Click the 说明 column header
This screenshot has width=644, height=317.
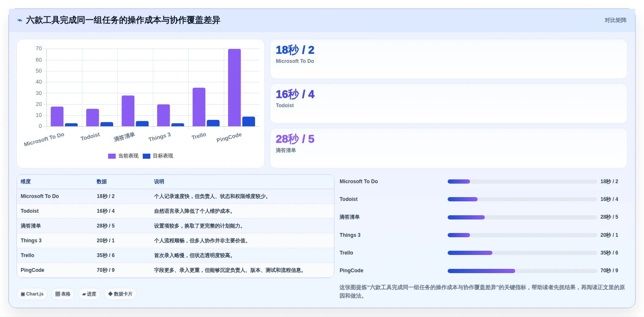click(159, 182)
